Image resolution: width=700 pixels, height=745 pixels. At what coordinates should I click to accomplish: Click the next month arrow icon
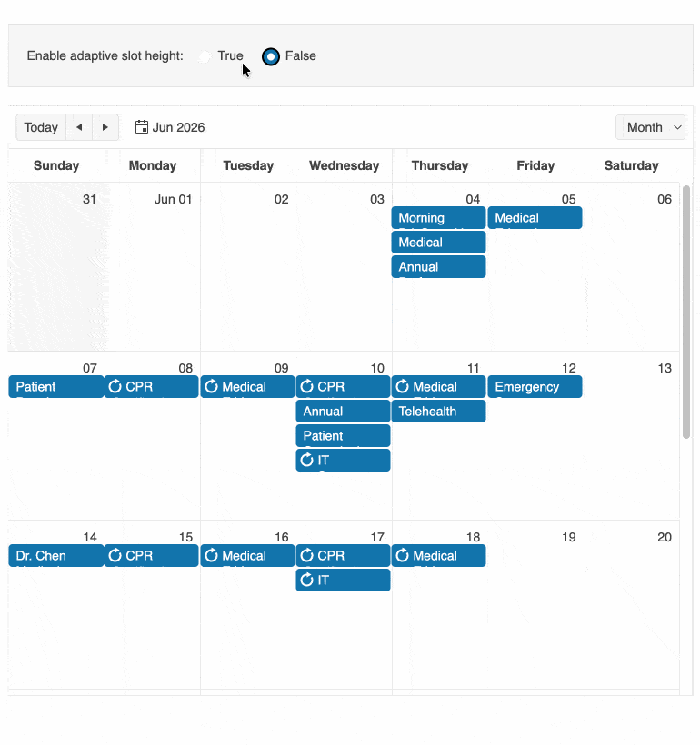[x=105, y=126]
